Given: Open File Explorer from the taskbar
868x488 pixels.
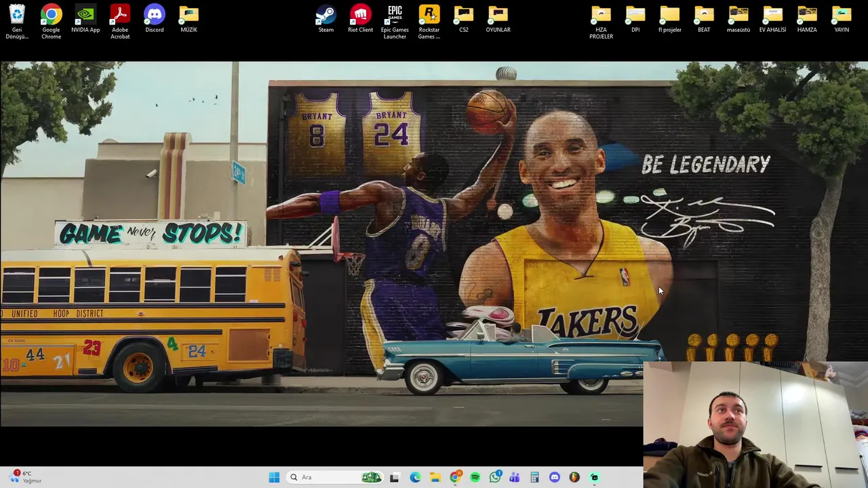Looking at the screenshot, I should tap(435, 477).
